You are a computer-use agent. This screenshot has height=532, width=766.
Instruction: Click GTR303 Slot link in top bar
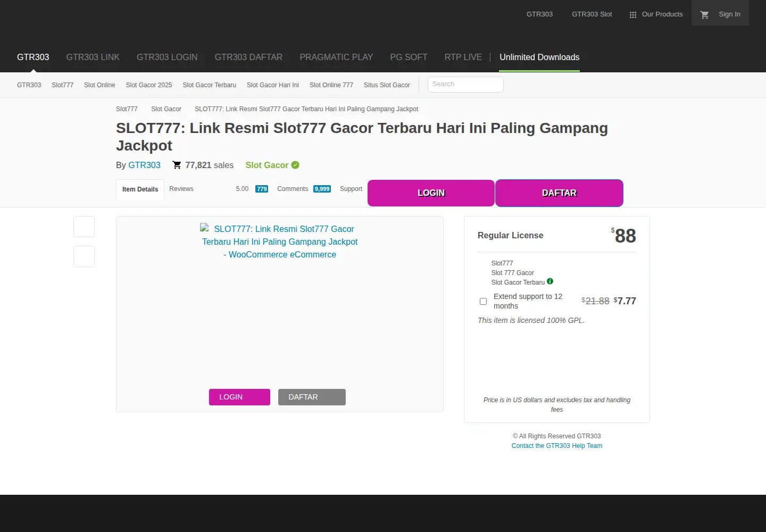click(x=592, y=14)
